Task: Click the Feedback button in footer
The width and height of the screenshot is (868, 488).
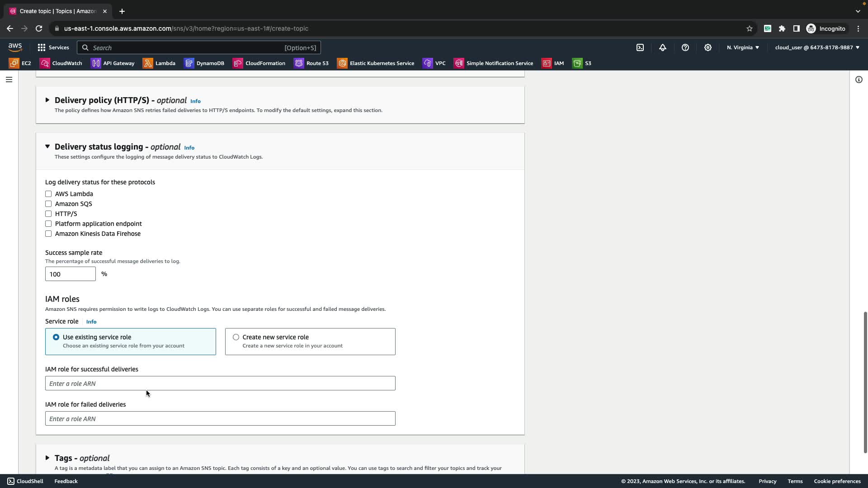Action: 66,481
